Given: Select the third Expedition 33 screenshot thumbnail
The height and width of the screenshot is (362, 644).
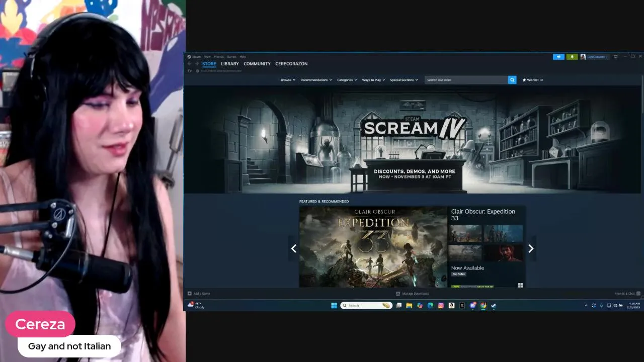Looking at the screenshot, I should [x=465, y=253].
